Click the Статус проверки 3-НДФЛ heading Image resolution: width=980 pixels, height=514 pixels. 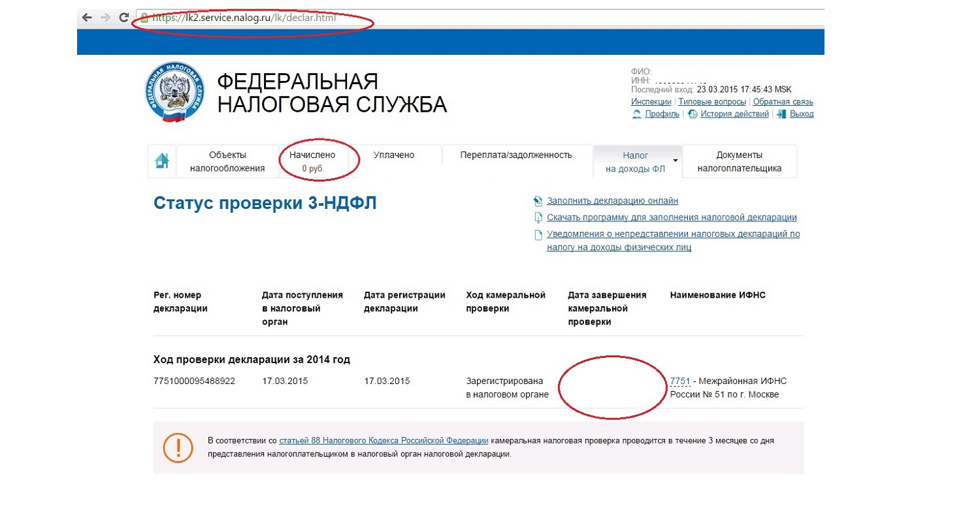tap(265, 203)
